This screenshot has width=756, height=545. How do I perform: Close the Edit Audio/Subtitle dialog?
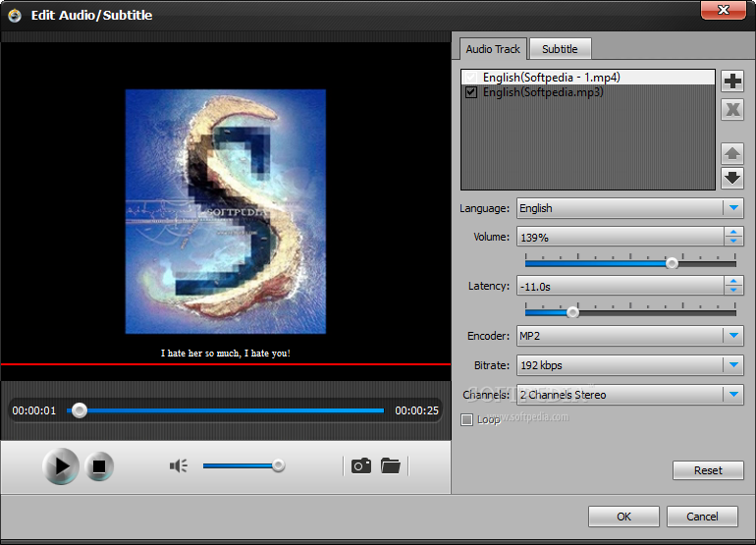[x=724, y=10]
